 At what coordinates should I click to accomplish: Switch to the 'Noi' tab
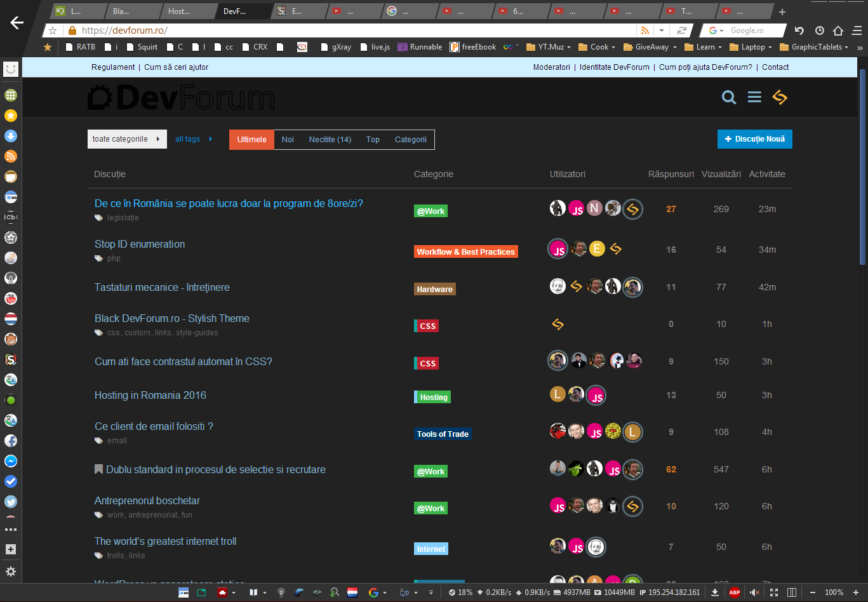(x=288, y=139)
